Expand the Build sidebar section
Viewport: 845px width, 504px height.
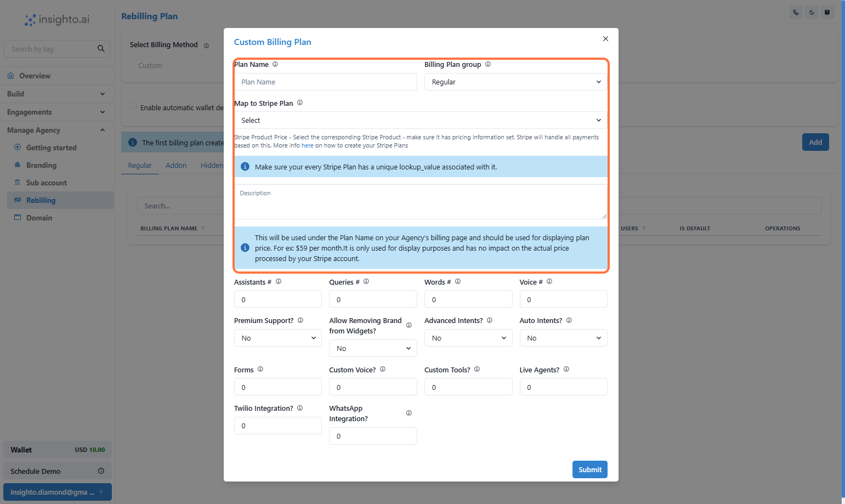(x=56, y=94)
